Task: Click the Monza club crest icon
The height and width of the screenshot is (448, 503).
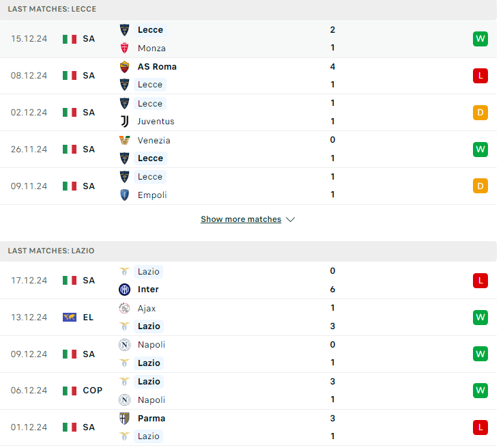Action: point(126,48)
